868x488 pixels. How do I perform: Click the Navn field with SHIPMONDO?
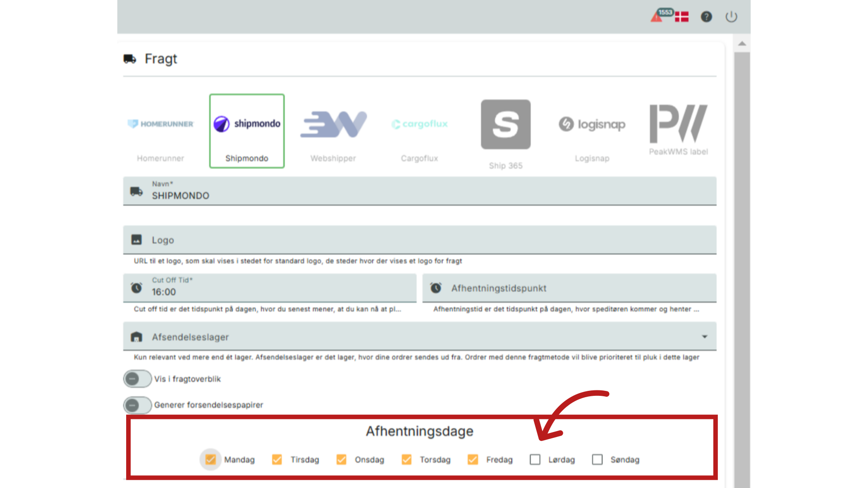coord(420,195)
